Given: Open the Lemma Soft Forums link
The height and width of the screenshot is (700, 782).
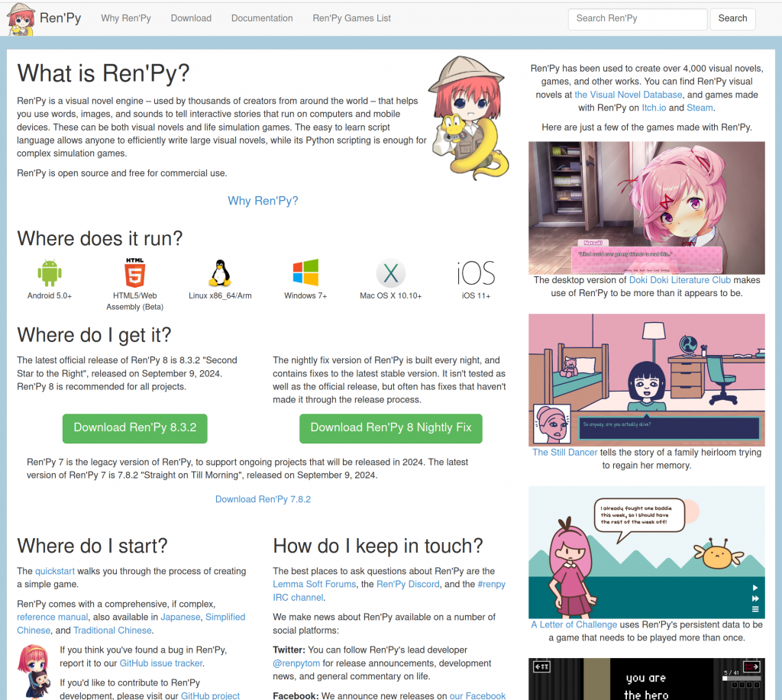Looking at the screenshot, I should tap(314, 584).
